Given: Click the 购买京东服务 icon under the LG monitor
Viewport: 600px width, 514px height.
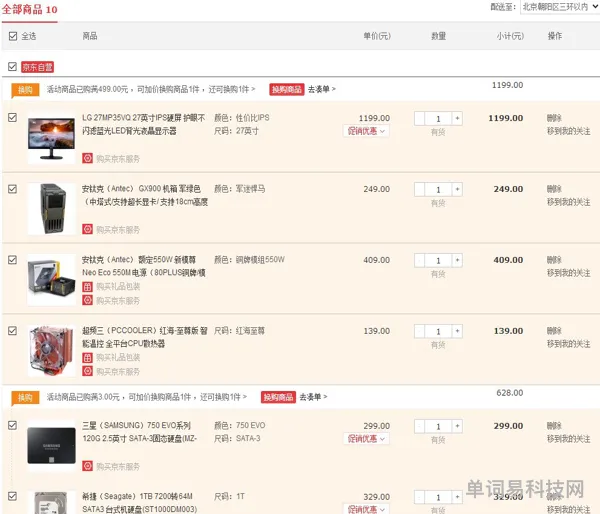Looking at the screenshot, I should pos(88,158).
